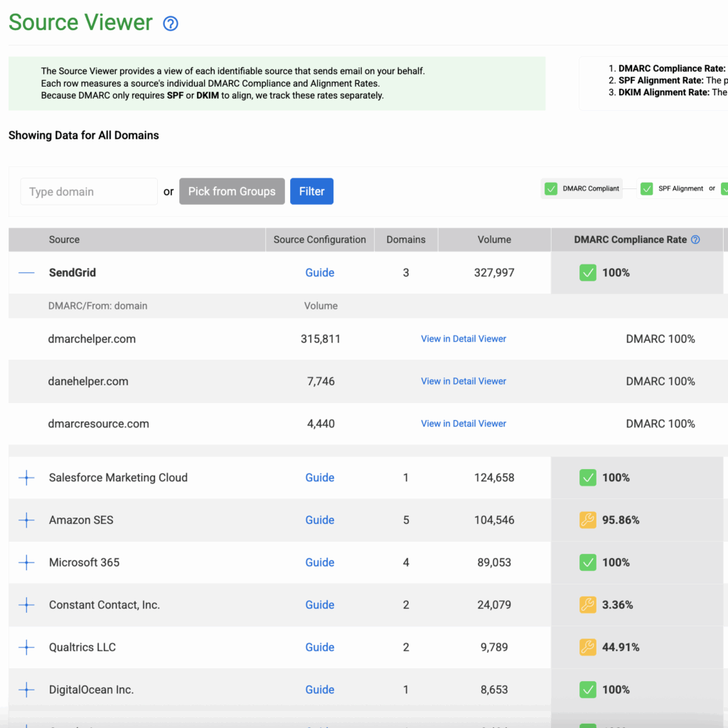Click the 7,746 volume for danehelper.com
The height and width of the screenshot is (728, 728).
(x=321, y=381)
